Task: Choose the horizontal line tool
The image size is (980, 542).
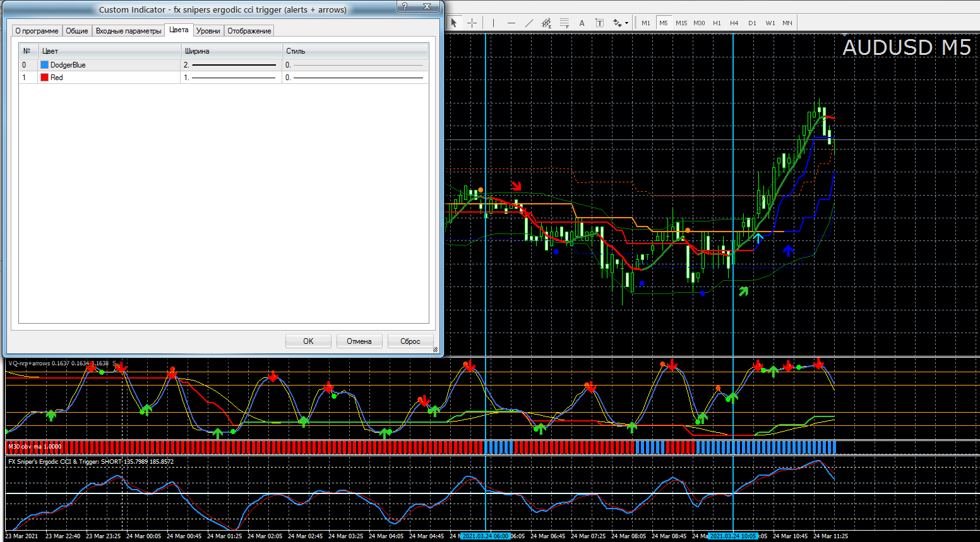Action: click(511, 23)
